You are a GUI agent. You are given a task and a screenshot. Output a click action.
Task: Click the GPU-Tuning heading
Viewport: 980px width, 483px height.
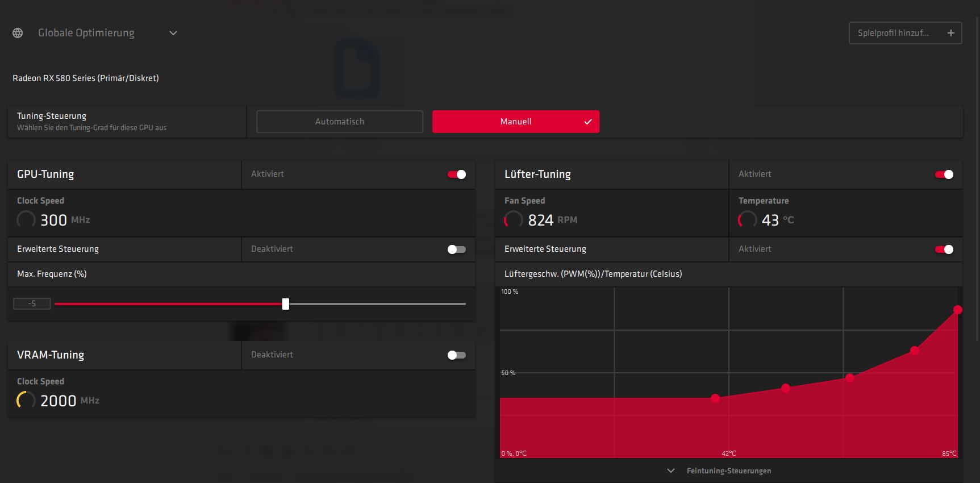(45, 174)
